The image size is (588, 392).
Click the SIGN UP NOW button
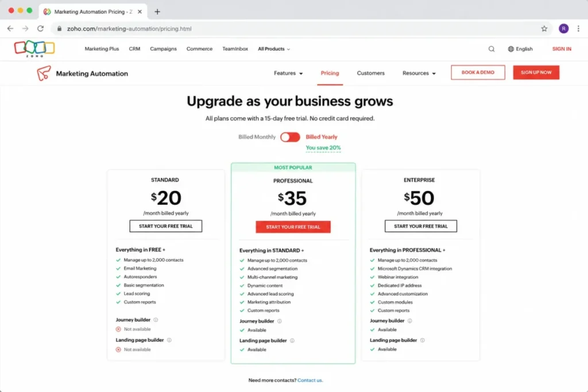[536, 72]
